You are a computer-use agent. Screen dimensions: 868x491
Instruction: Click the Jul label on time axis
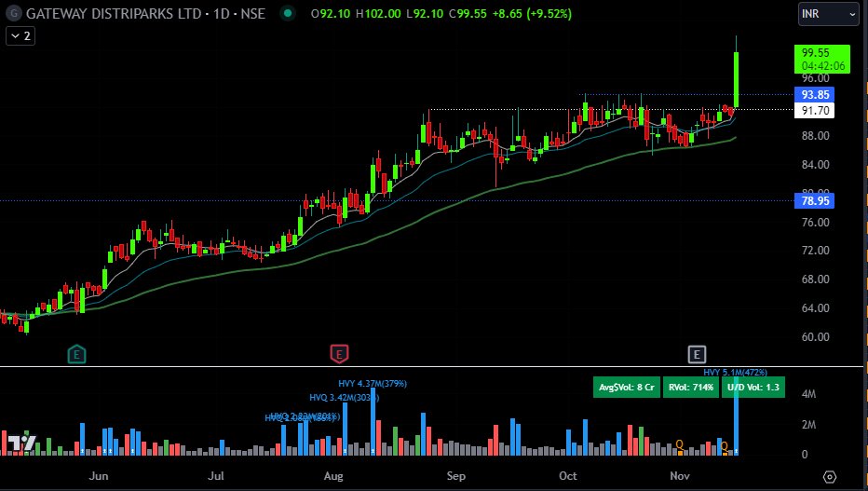click(216, 476)
